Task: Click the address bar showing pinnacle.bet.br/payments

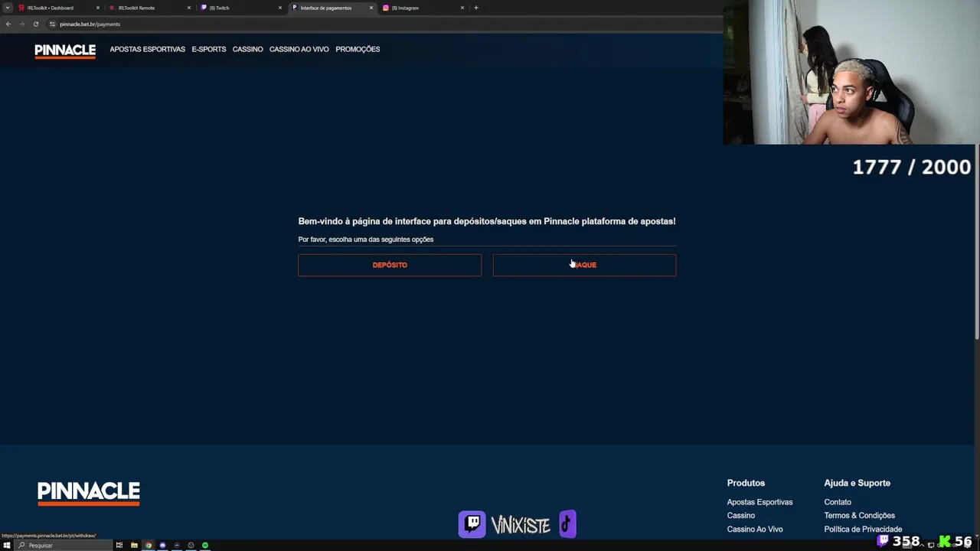Action: tap(383, 24)
